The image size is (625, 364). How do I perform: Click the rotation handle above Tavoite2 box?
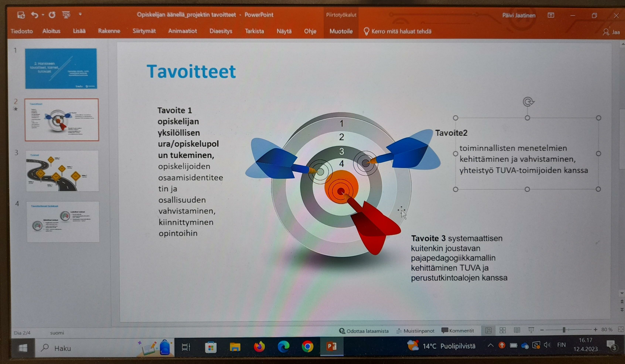528,102
